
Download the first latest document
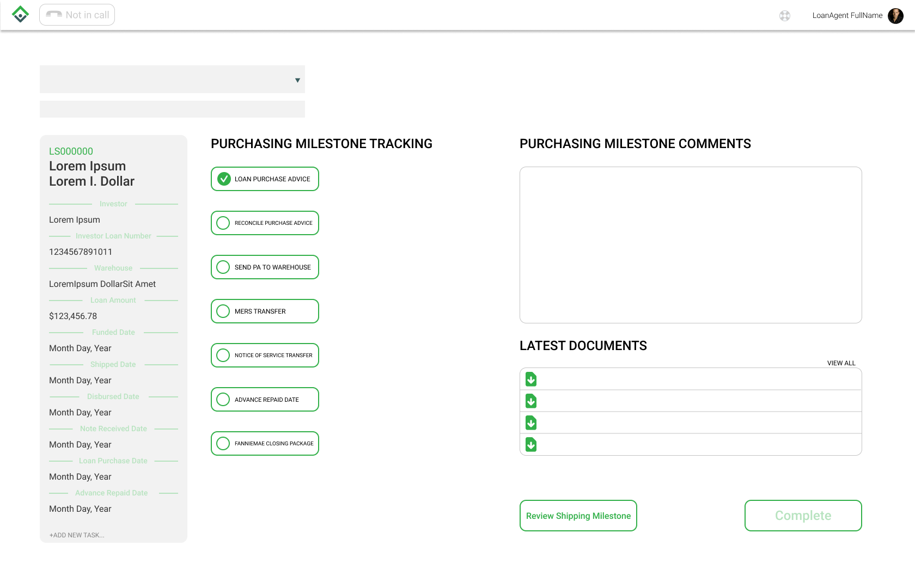pos(531,379)
